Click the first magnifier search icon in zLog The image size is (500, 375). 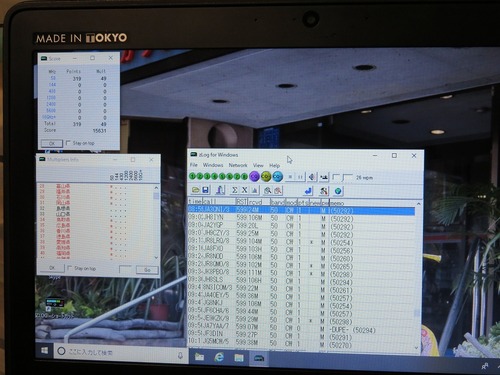(x=267, y=191)
